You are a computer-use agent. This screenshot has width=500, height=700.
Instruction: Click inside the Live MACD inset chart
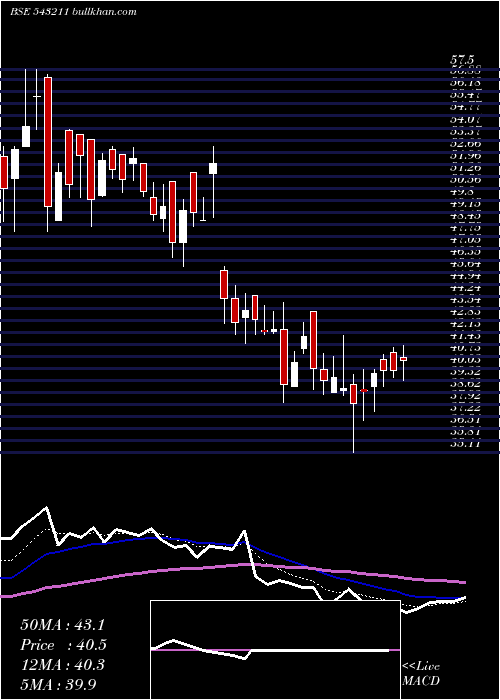click(275, 650)
